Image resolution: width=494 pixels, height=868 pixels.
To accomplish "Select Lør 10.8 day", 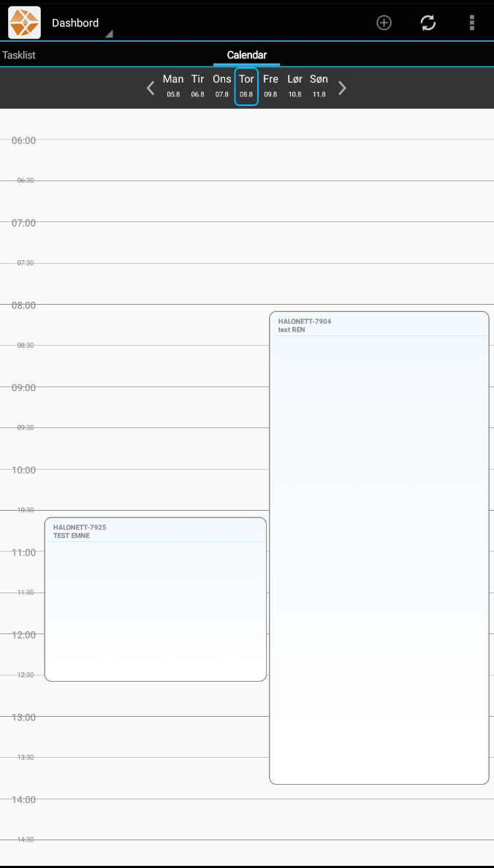I will pyautogui.click(x=294, y=86).
